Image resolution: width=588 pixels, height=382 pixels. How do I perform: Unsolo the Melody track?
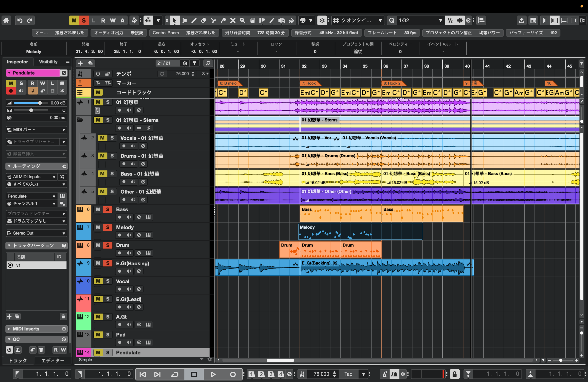(108, 227)
